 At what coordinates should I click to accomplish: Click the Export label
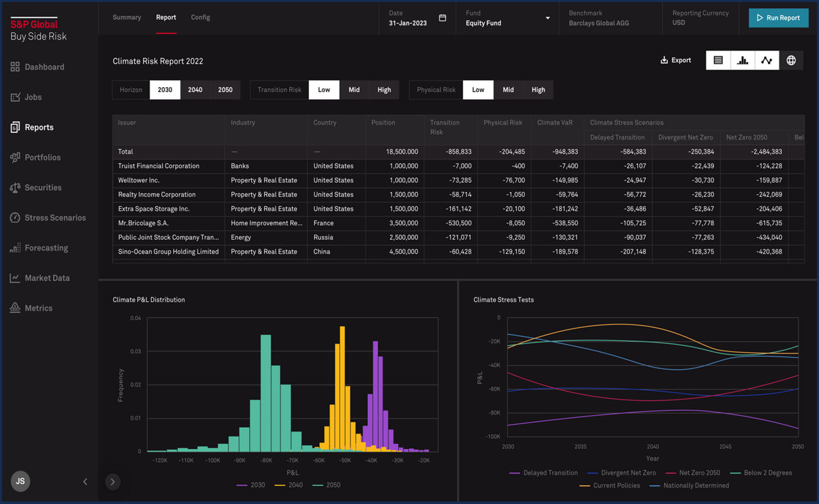(681, 60)
